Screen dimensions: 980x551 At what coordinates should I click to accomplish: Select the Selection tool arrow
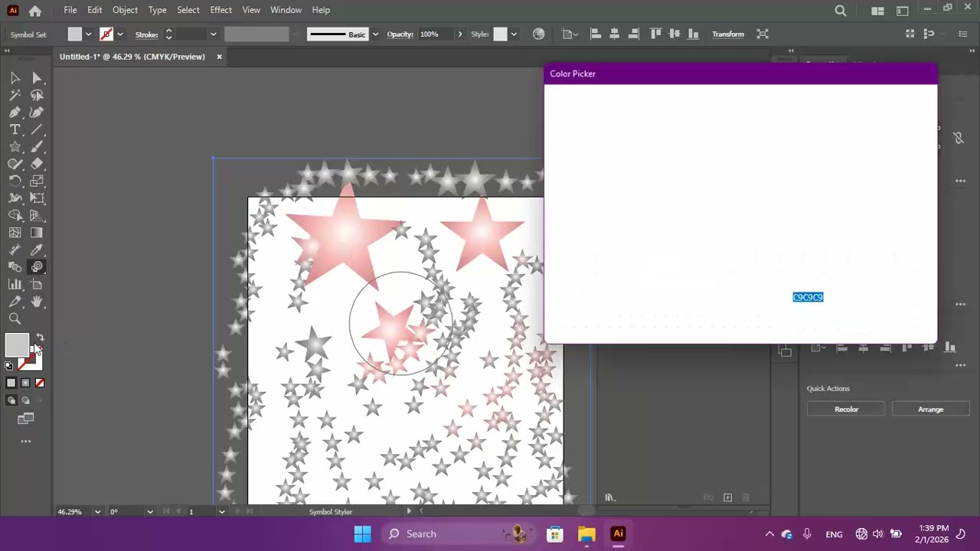[15, 78]
